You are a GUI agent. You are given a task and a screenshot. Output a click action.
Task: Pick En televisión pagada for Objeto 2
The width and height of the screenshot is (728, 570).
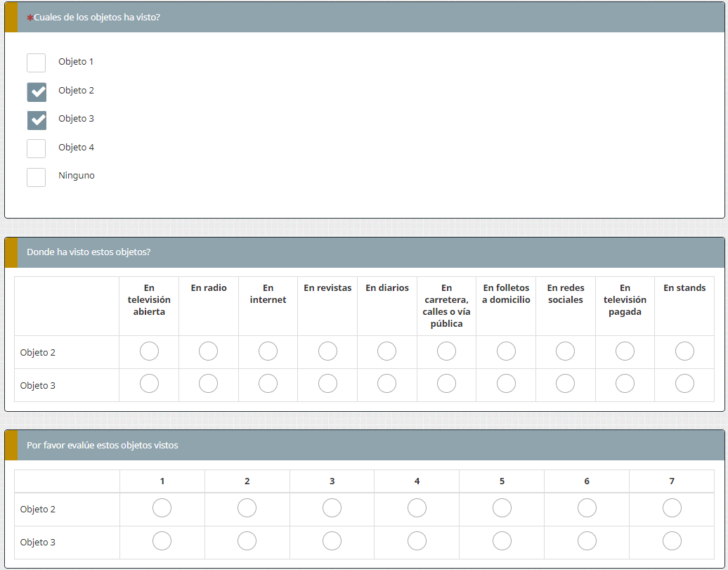(625, 351)
